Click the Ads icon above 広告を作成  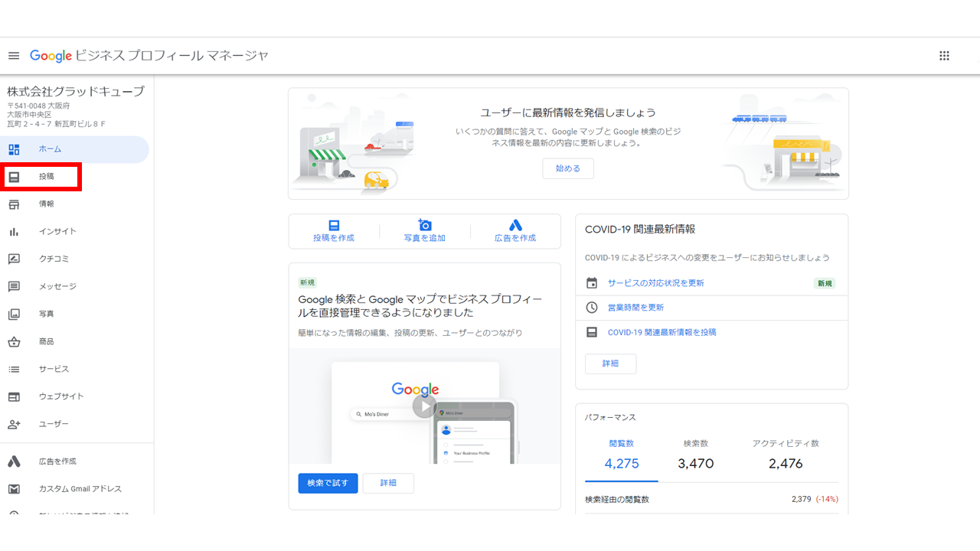(515, 225)
